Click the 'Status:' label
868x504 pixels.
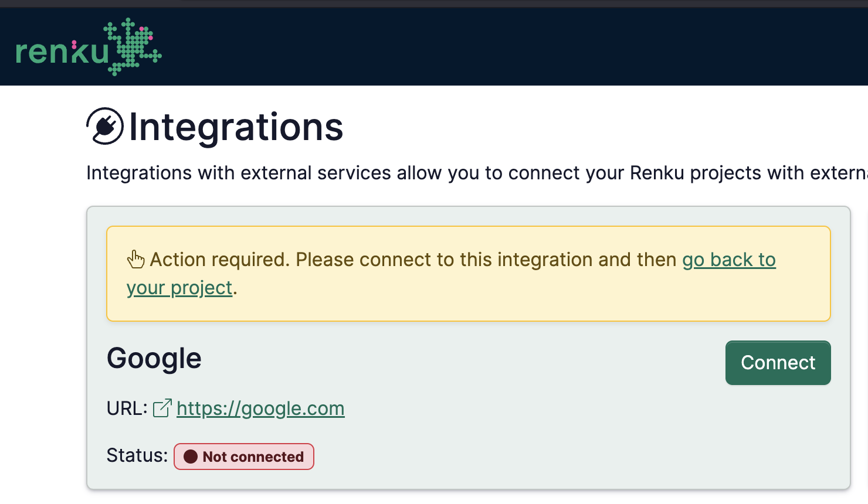point(137,455)
